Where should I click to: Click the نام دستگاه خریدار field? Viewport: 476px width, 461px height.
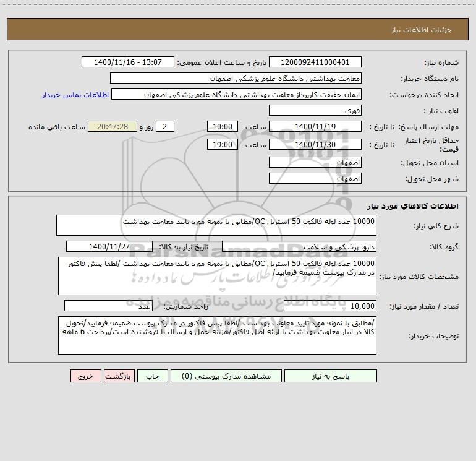(x=236, y=78)
